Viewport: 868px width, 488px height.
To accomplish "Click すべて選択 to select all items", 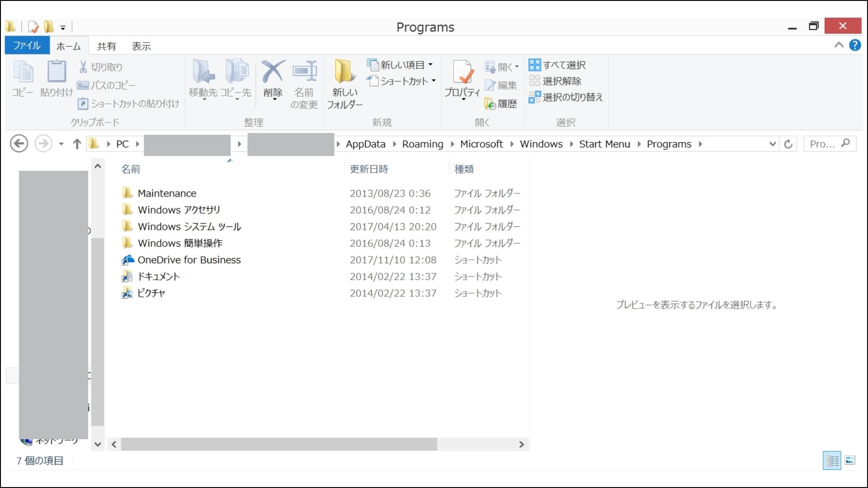I will (x=561, y=65).
